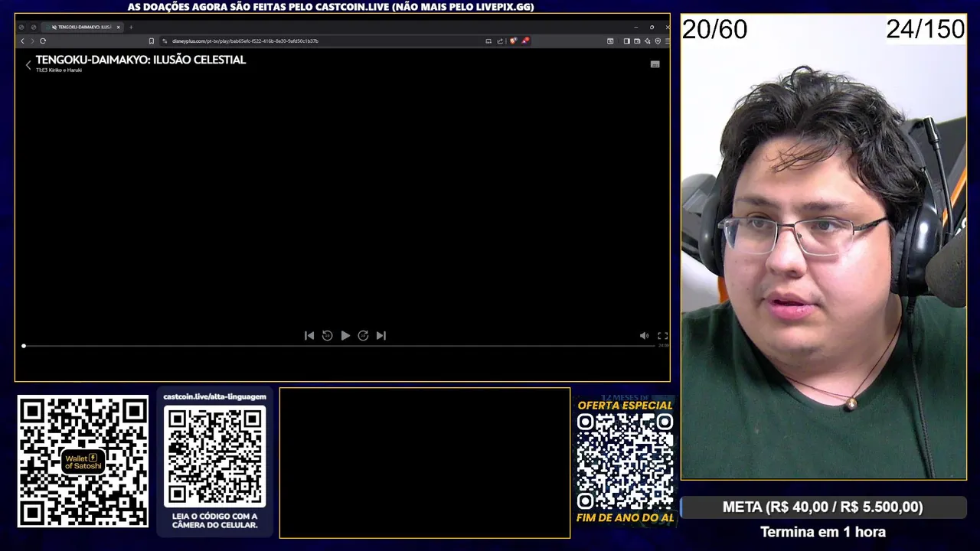This screenshot has width=980, height=551.
Task: Click the donation notice banner text at top
Action: [331, 7]
